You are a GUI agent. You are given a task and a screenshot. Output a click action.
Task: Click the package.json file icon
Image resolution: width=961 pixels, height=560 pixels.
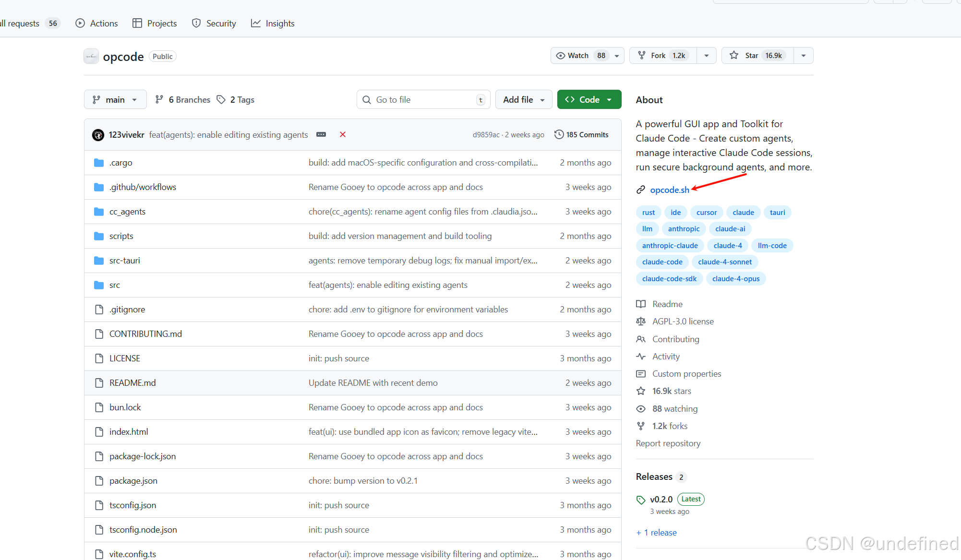click(x=99, y=481)
